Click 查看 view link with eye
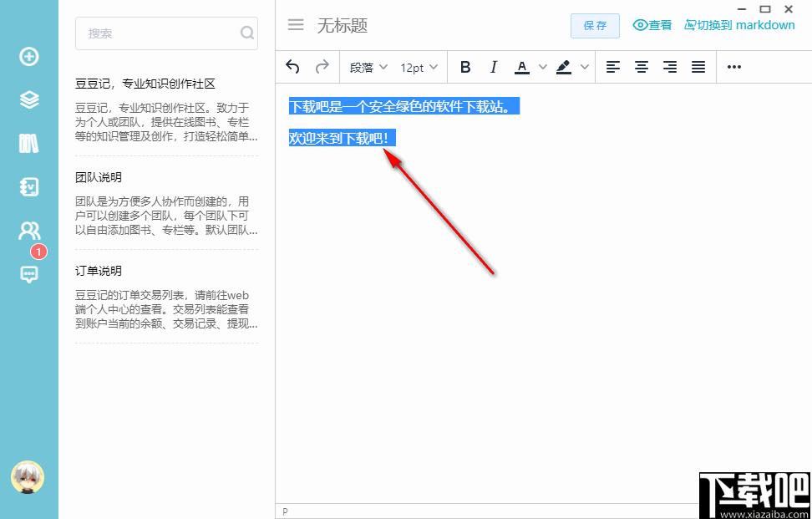This screenshot has height=519, width=812. 652,25
